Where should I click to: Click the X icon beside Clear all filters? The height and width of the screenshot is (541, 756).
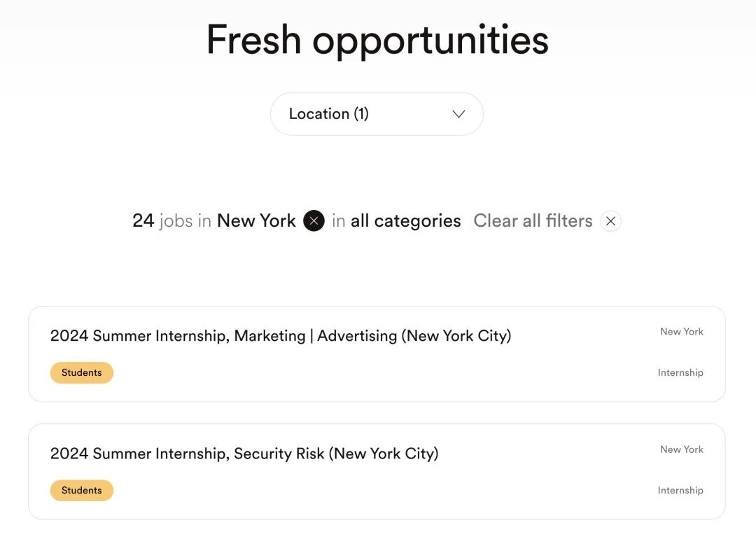point(610,221)
